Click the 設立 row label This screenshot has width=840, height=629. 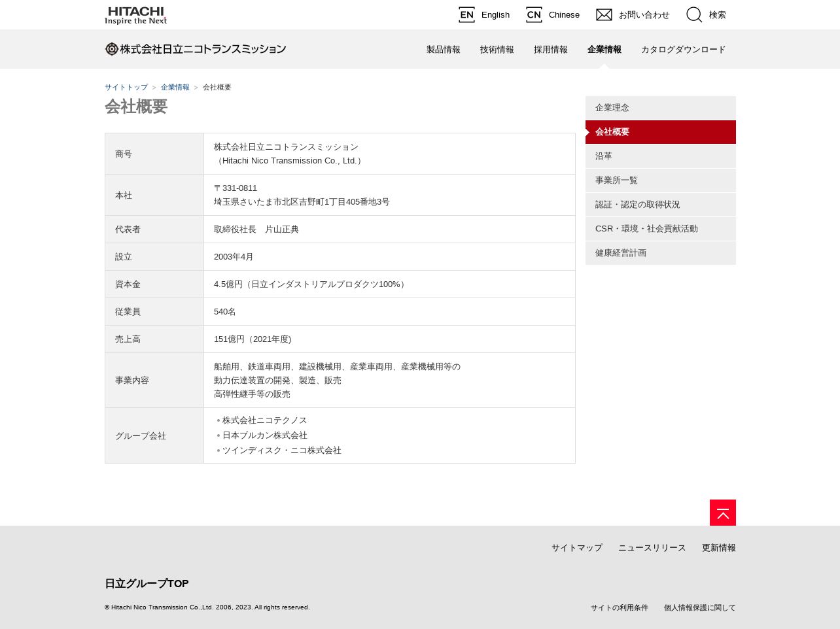click(124, 257)
